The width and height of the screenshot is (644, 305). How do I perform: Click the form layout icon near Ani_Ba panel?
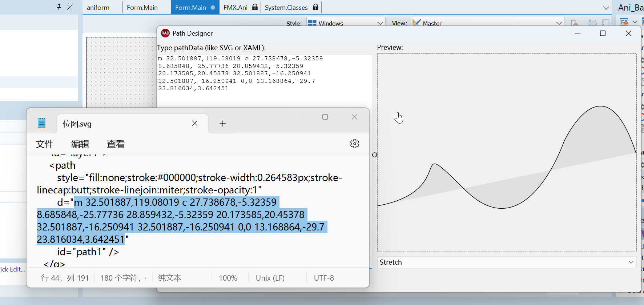tap(624, 22)
